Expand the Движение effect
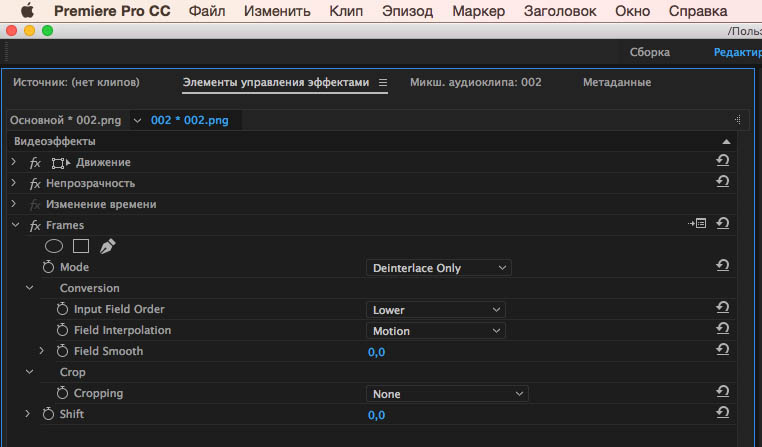Viewport: 762px width, 447px height. [14, 162]
